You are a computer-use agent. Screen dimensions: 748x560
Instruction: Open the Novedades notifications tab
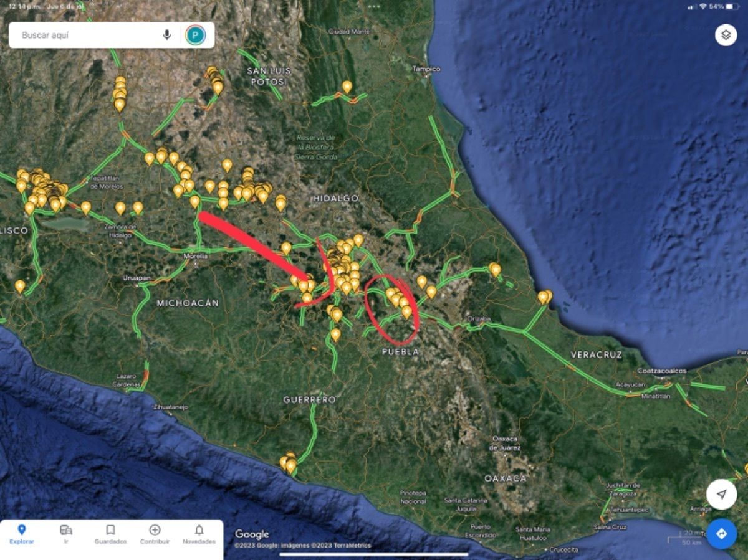tap(199, 534)
